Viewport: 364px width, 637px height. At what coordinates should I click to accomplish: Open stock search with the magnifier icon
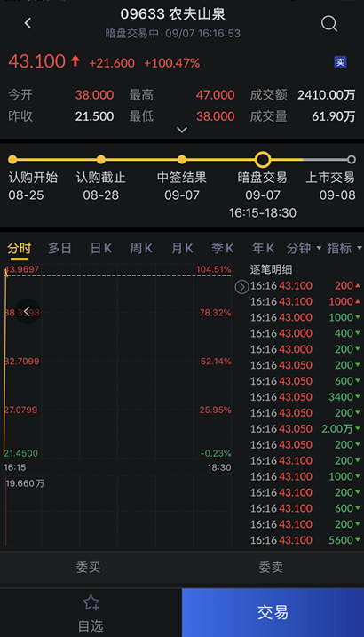point(329,24)
